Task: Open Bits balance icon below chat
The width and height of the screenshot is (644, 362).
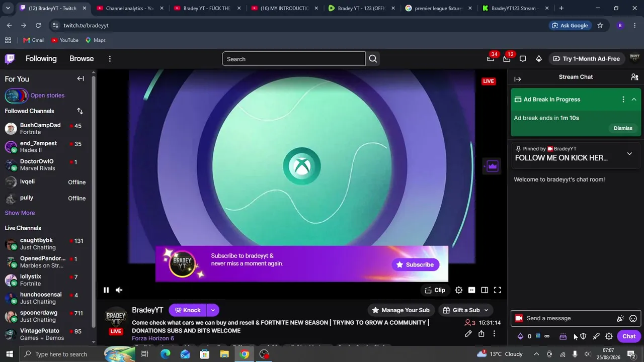Action: pos(520,336)
